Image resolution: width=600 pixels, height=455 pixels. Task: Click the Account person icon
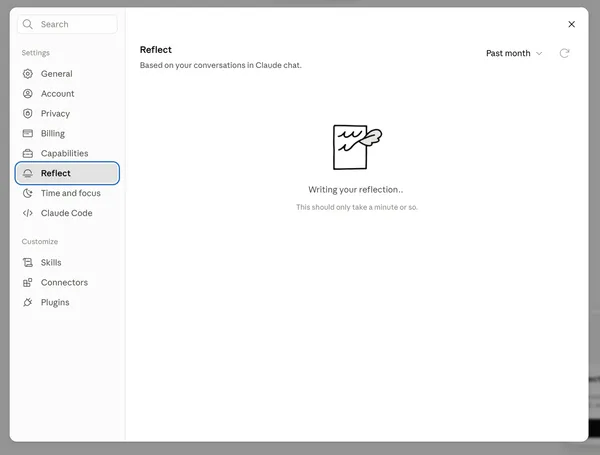coord(28,93)
